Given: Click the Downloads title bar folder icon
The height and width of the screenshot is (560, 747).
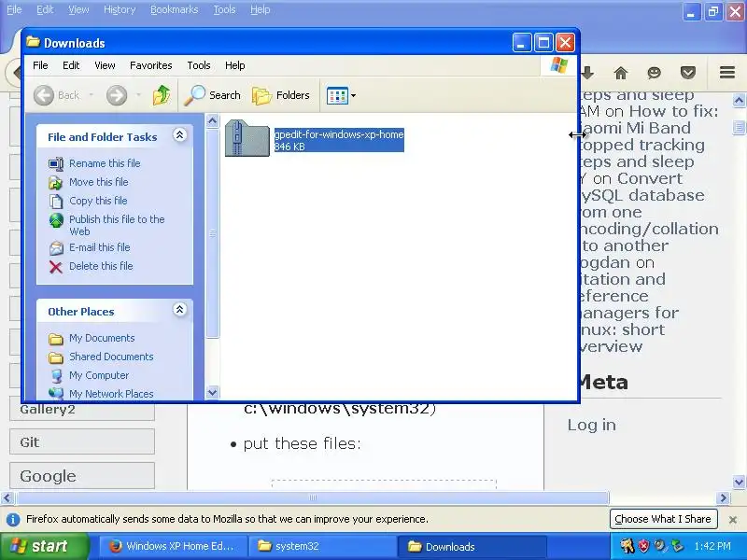Looking at the screenshot, I should click(x=33, y=42).
